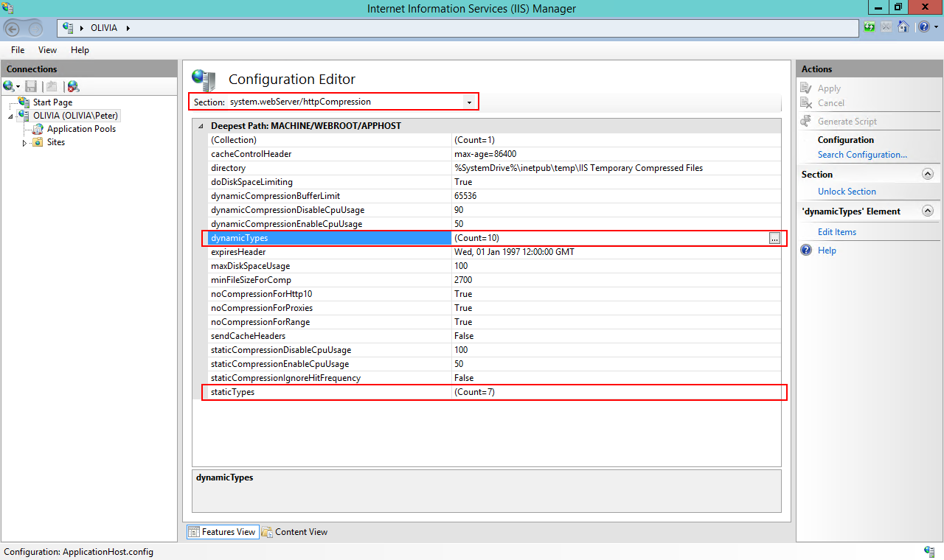This screenshot has height=560, width=944.
Task: Click the Home icon in the address bar
Action: tap(903, 27)
